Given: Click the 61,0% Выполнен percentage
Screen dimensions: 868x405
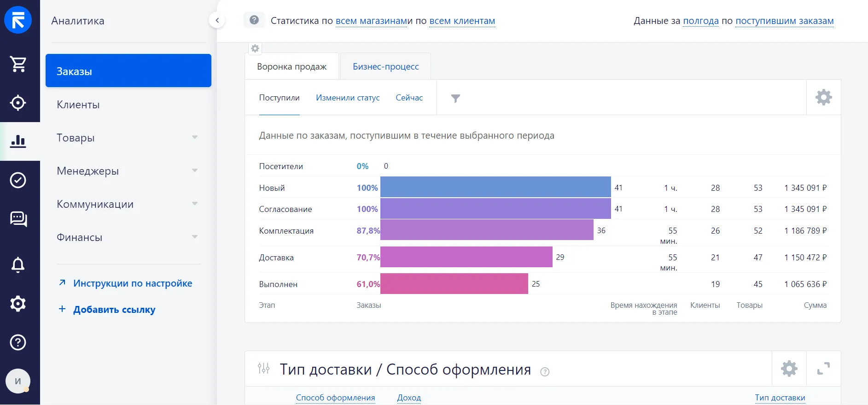Looking at the screenshot, I should (368, 284).
